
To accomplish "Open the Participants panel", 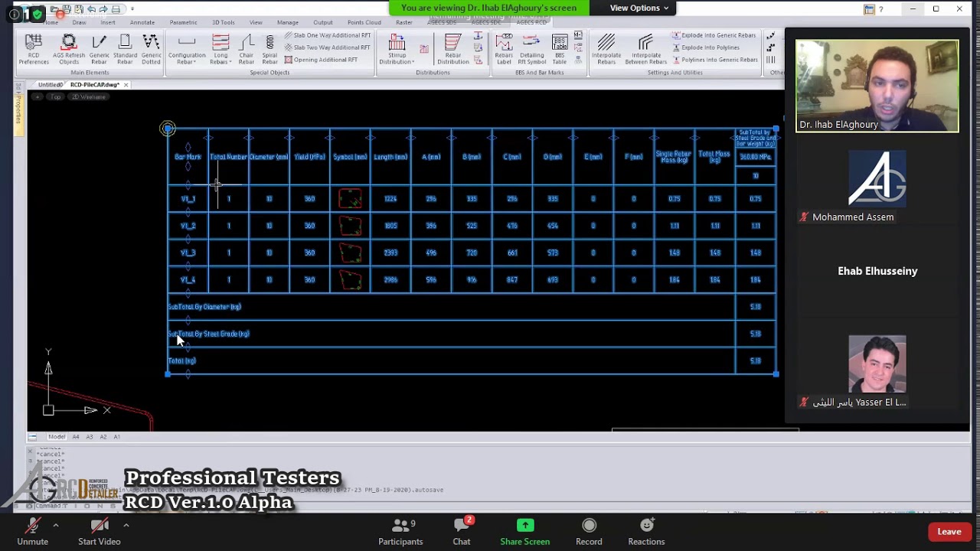I will coord(400,532).
